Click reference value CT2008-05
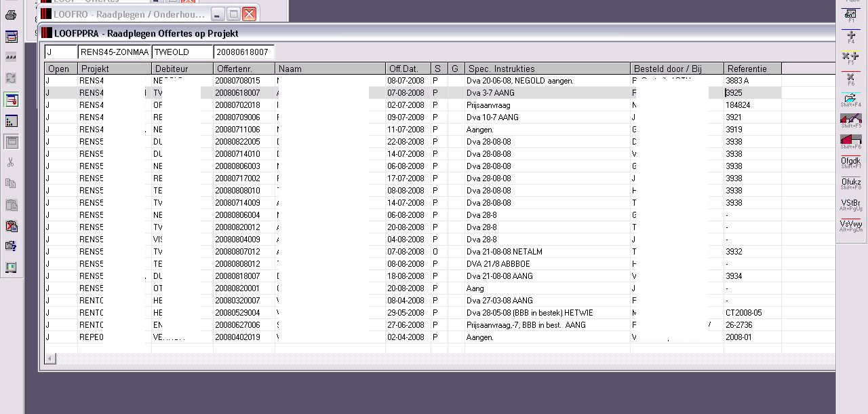Image resolution: width=868 pixels, height=414 pixels. point(744,313)
